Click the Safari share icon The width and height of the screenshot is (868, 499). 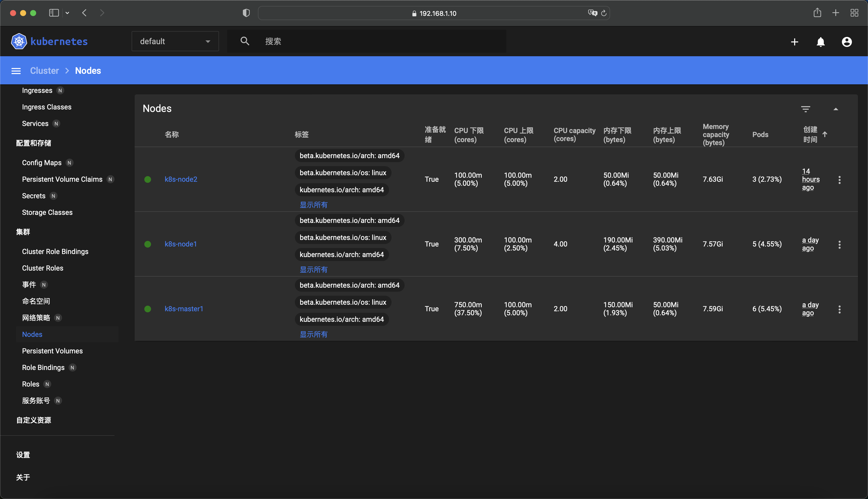coord(817,13)
